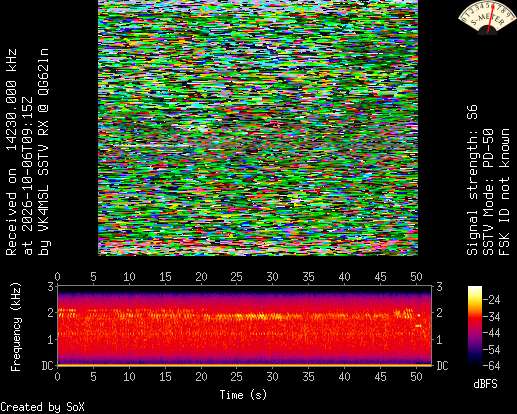517x414 pixels.
Task: Click the Created by SoX text
Action: [x=42, y=407]
